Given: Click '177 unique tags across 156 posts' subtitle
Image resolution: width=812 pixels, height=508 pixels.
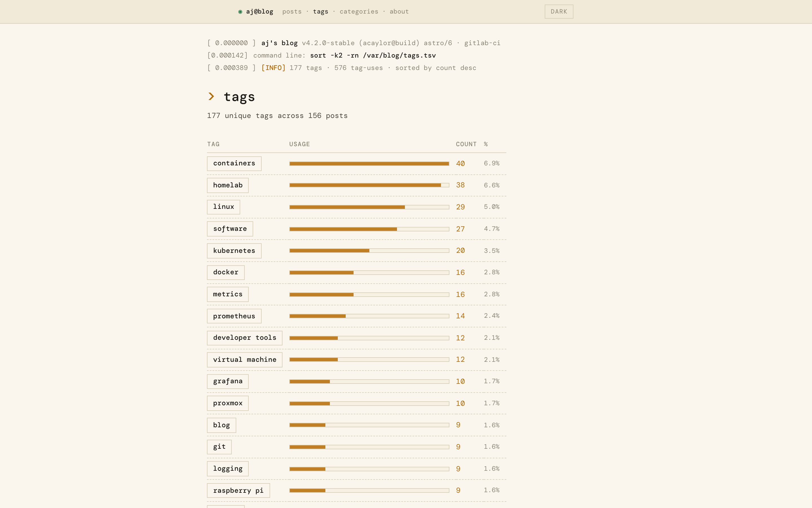Looking at the screenshot, I should [x=277, y=116].
